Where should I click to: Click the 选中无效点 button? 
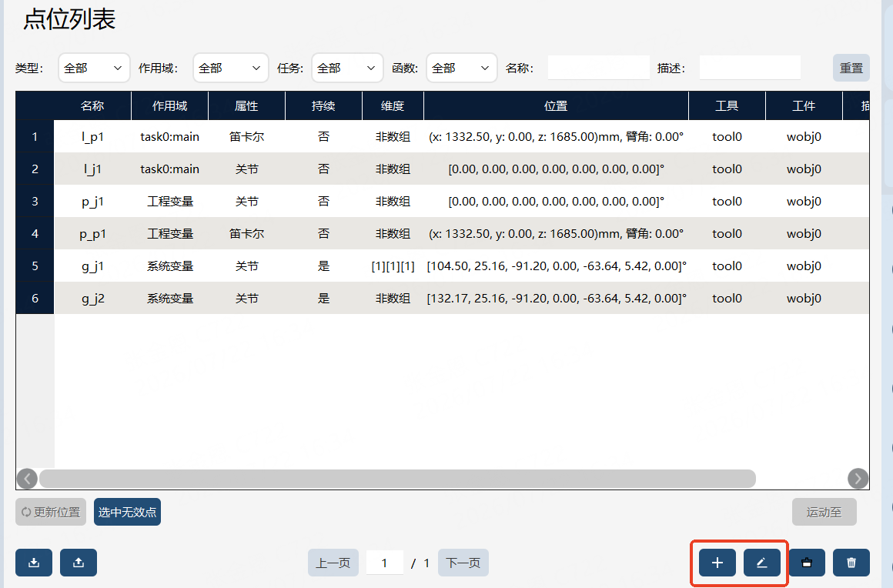pos(127,513)
